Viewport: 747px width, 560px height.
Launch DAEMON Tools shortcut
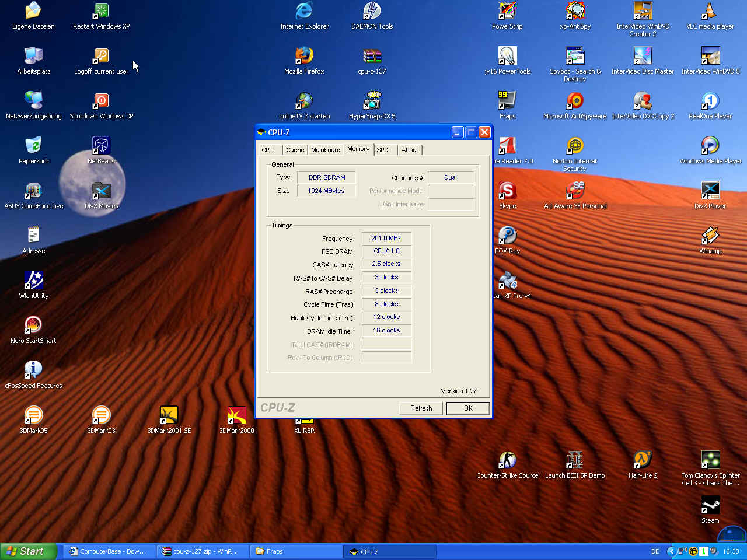tap(372, 16)
